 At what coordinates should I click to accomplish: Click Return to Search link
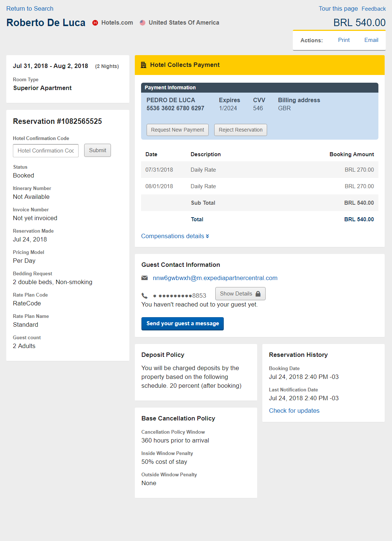[x=30, y=8]
